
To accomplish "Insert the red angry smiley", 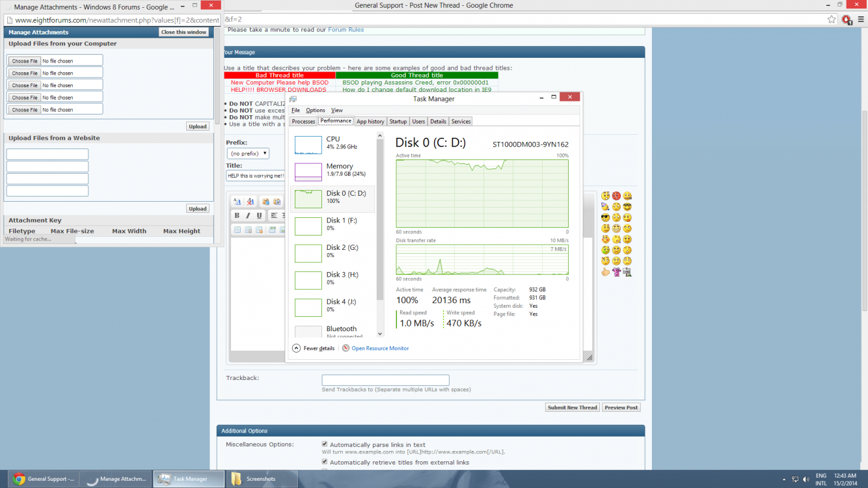I will coord(616,196).
